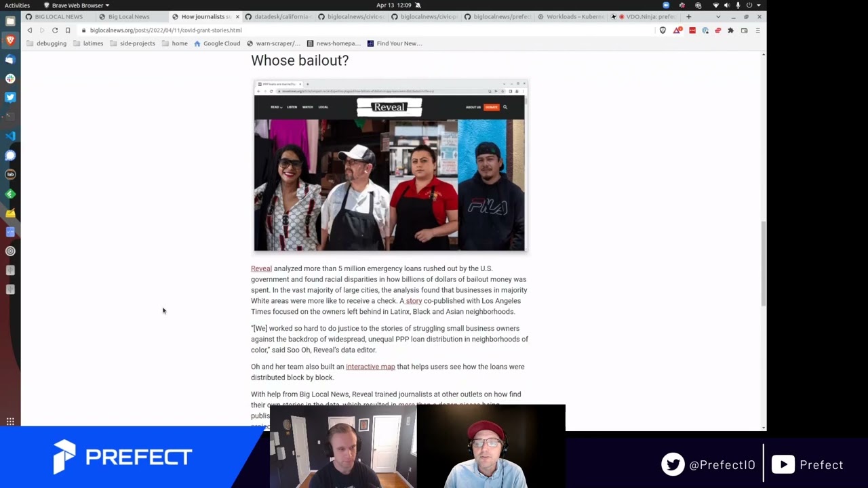Switch to biglocalnews/prefect tab
Screen dimensions: 868x488
pos(498,16)
